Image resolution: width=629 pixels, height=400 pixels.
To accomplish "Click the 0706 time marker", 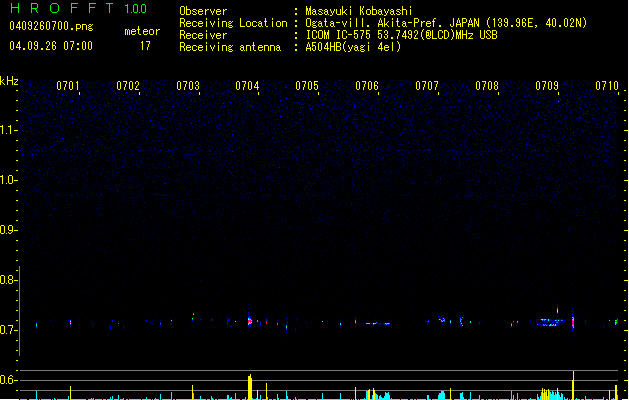I will [367, 86].
